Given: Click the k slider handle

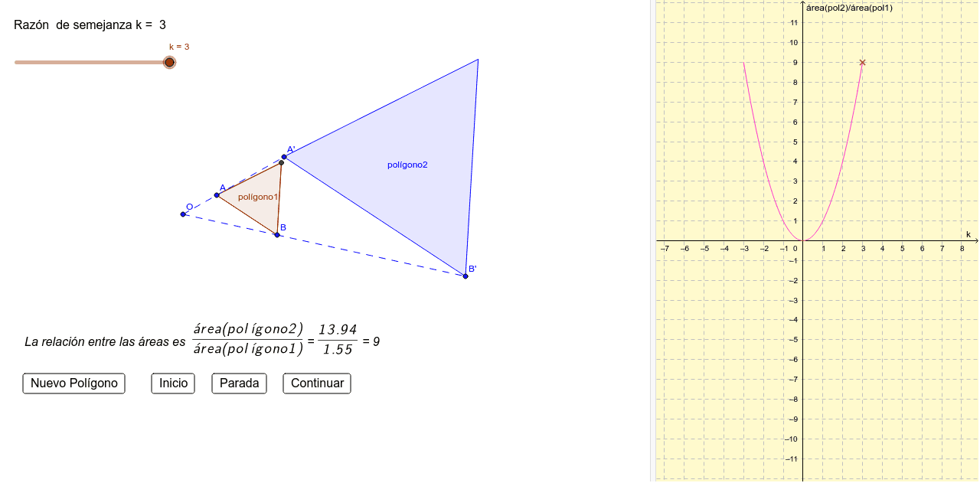Looking at the screenshot, I should pos(169,62).
